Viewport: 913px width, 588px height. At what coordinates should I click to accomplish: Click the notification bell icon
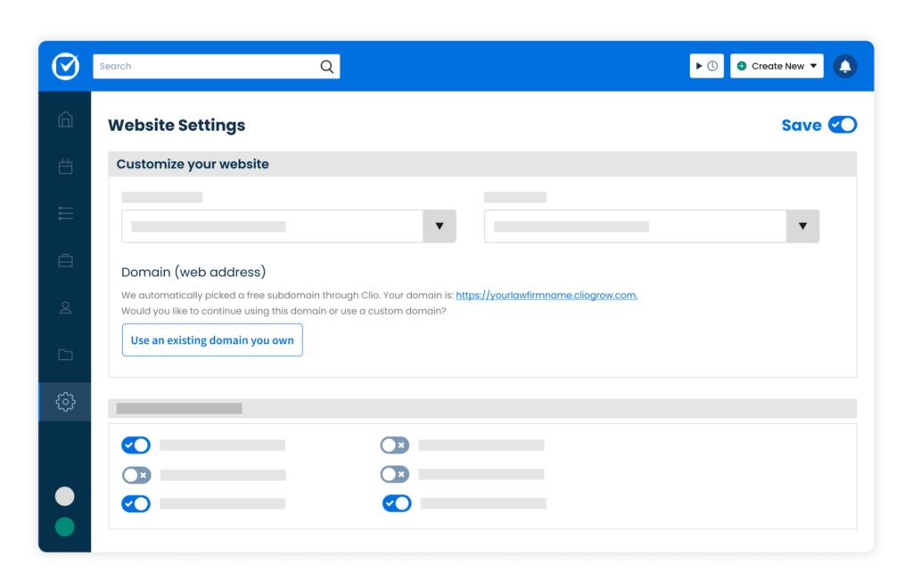point(845,66)
